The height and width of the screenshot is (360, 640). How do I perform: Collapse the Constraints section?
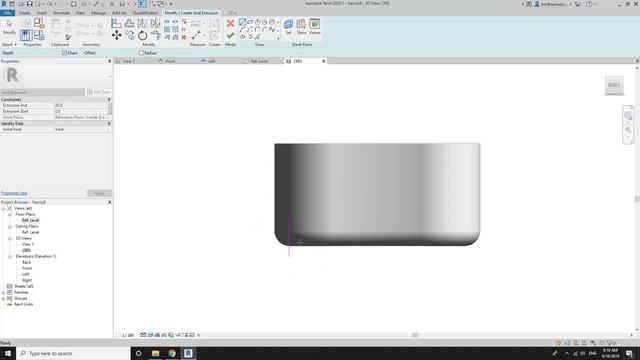109,100
